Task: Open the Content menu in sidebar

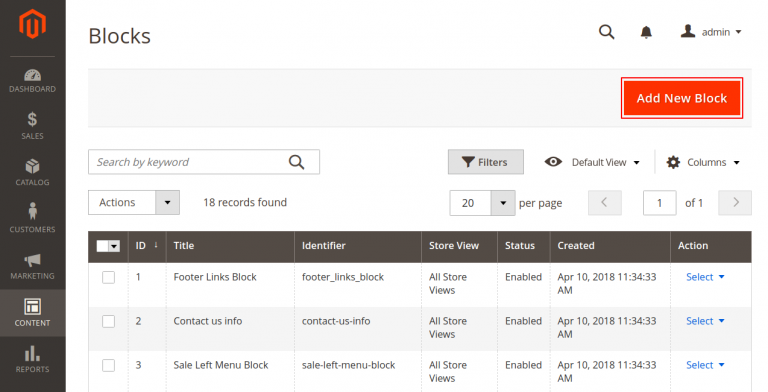Action: tap(32, 313)
